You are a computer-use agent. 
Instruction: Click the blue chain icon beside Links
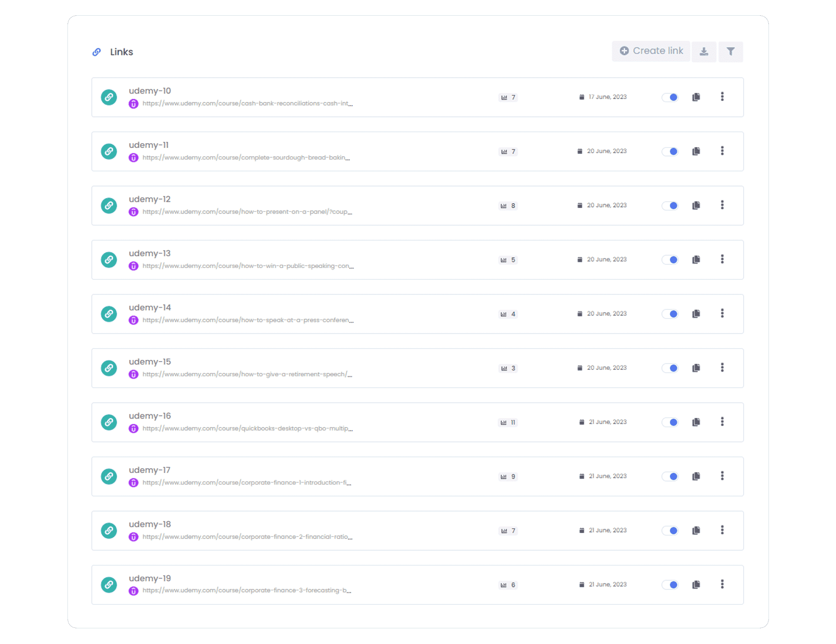pyautogui.click(x=97, y=52)
